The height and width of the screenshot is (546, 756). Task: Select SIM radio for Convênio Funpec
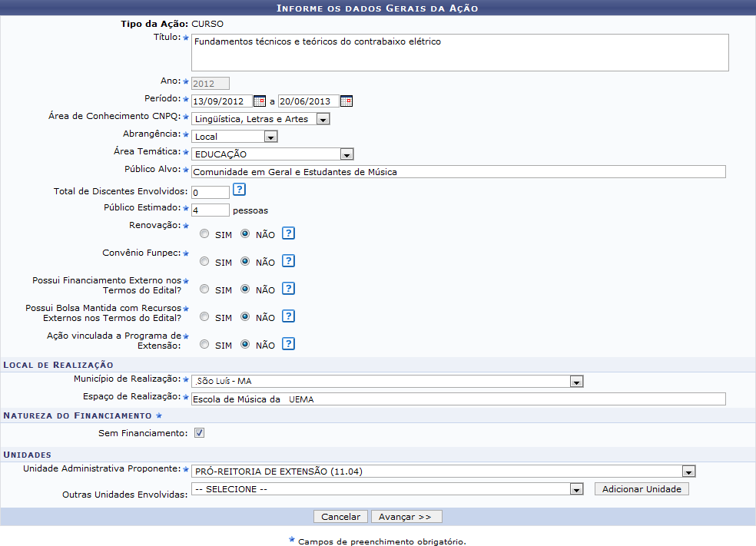pyautogui.click(x=204, y=262)
